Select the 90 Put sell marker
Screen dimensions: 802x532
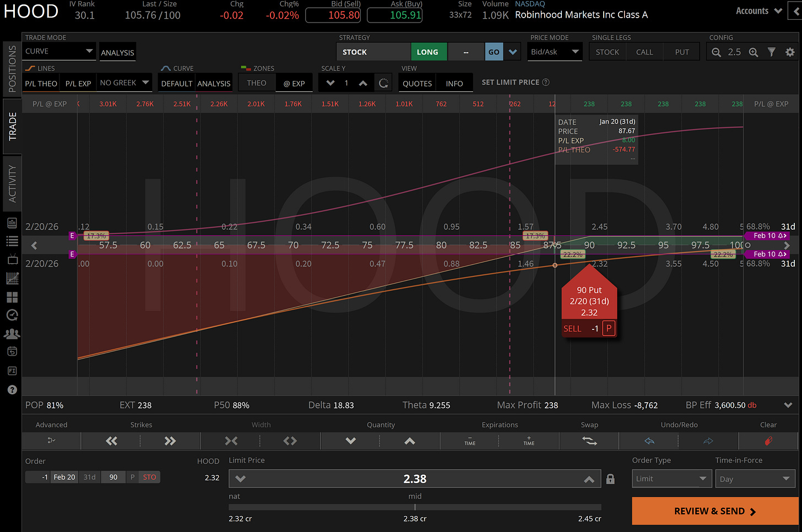click(x=589, y=300)
